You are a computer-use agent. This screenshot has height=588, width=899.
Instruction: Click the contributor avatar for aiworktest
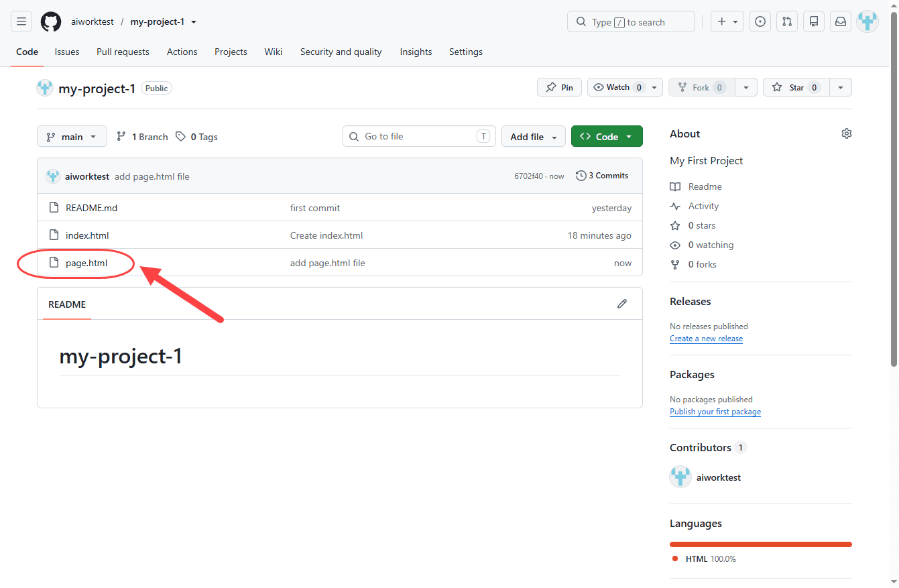click(680, 477)
